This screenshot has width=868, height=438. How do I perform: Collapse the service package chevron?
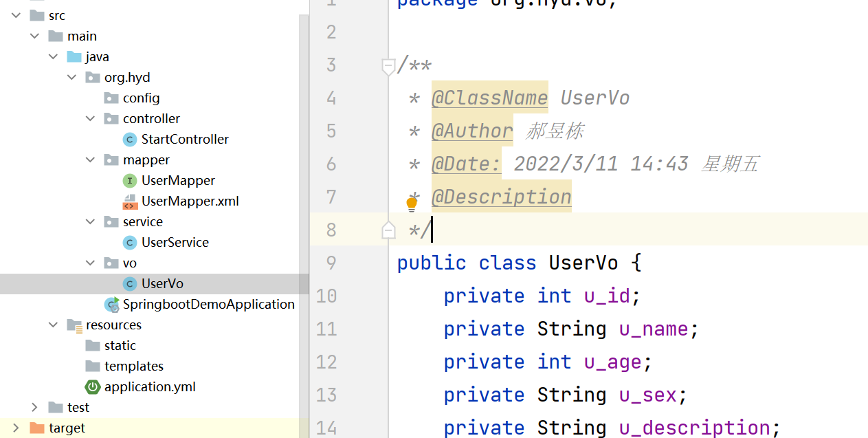pyautogui.click(x=90, y=221)
